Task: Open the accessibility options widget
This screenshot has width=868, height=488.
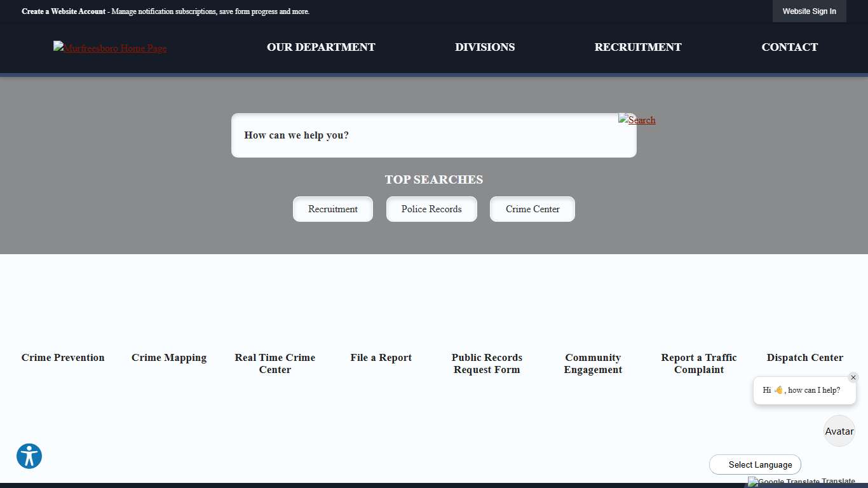Action: 29,456
